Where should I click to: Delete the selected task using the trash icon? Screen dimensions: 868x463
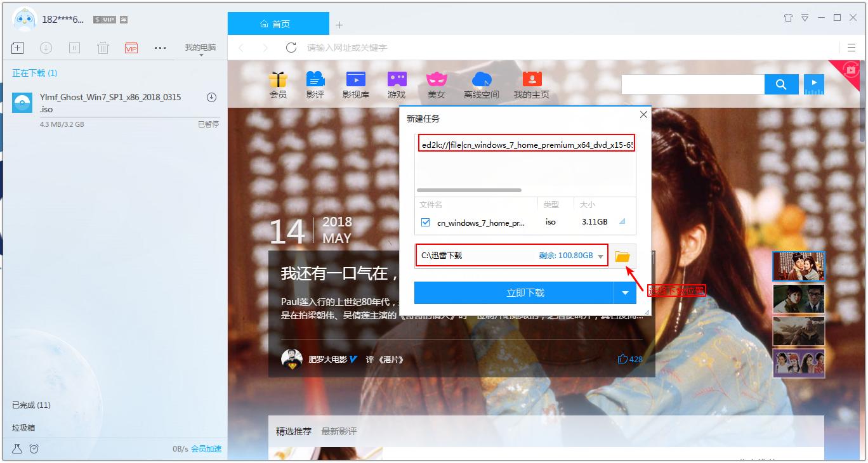coord(103,48)
